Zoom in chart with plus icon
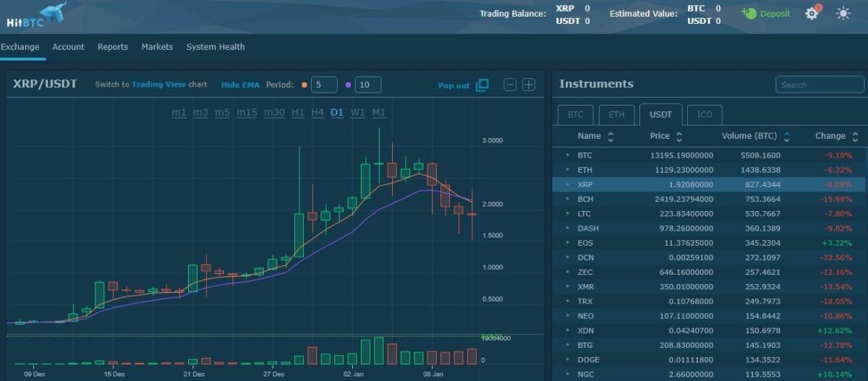868x381 pixels. coord(529,85)
